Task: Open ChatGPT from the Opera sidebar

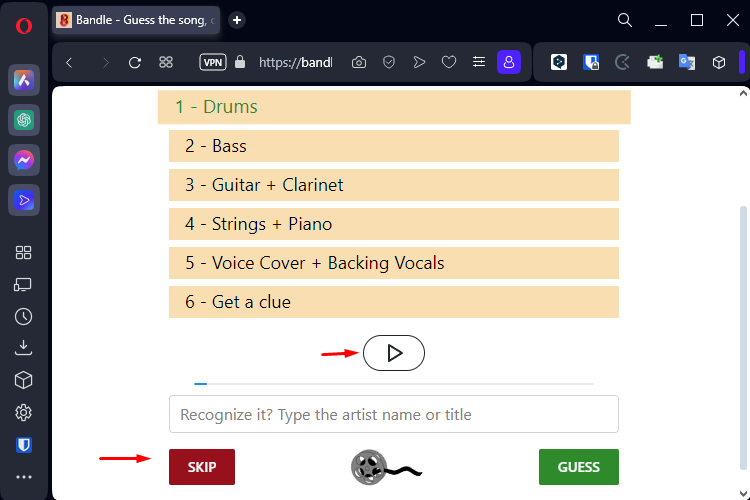Action: pyautogui.click(x=24, y=120)
